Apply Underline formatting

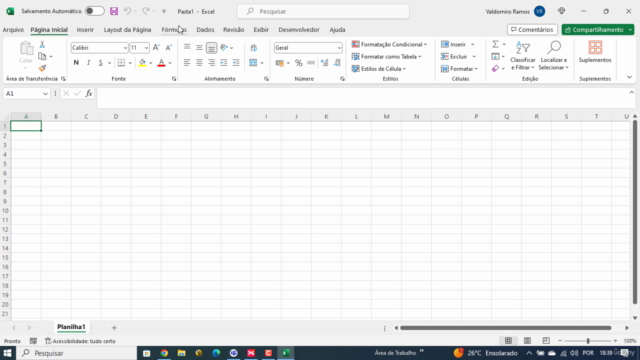click(x=100, y=63)
